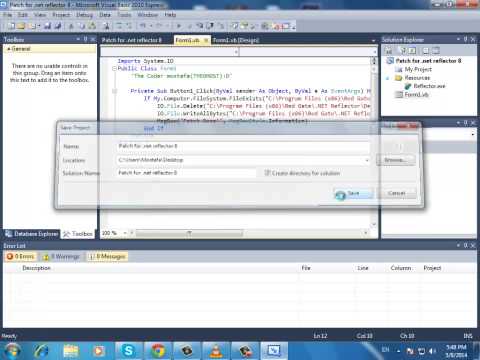Open the zoom level dropdown at 100 %
Viewport: 480px width, 360px height.
125,233
